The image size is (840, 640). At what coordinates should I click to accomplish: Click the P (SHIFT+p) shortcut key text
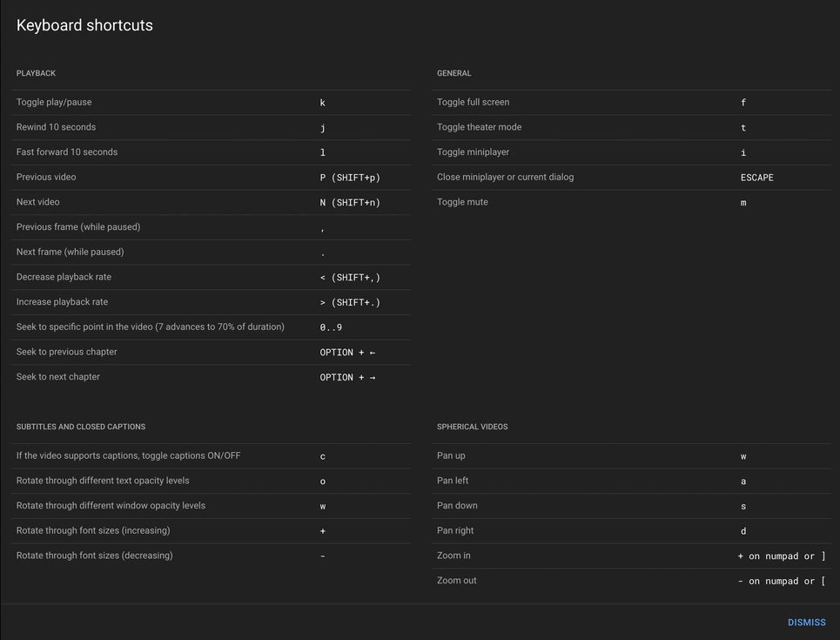click(x=350, y=178)
